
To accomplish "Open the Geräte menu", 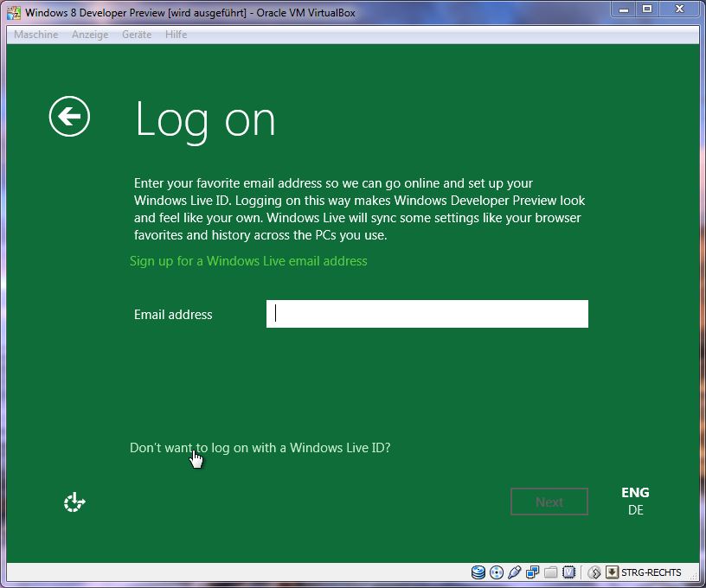I will (137, 35).
